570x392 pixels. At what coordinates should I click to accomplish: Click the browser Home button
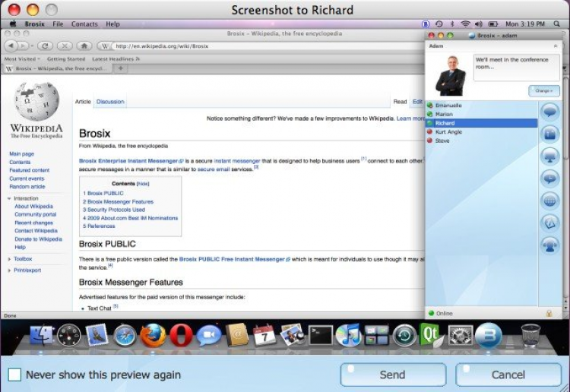(x=84, y=46)
